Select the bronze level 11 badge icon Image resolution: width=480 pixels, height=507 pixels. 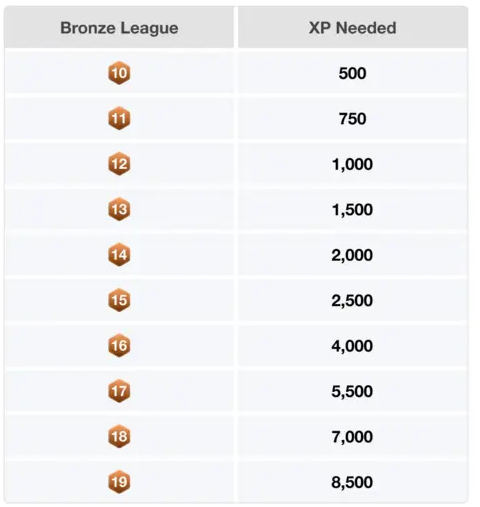click(x=119, y=118)
